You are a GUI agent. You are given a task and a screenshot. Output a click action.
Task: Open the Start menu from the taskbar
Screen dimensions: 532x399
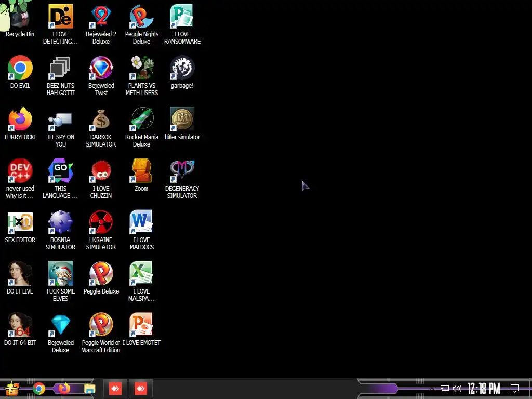point(12,389)
